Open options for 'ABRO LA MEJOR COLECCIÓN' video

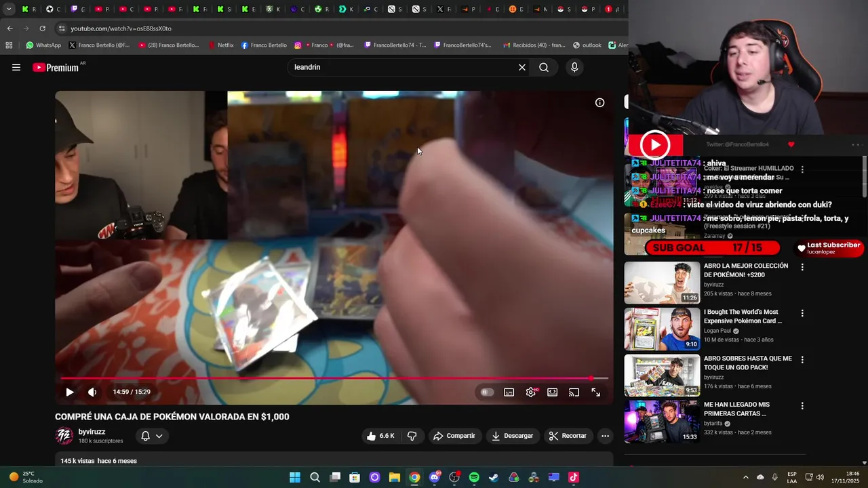pyautogui.click(x=802, y=267)
